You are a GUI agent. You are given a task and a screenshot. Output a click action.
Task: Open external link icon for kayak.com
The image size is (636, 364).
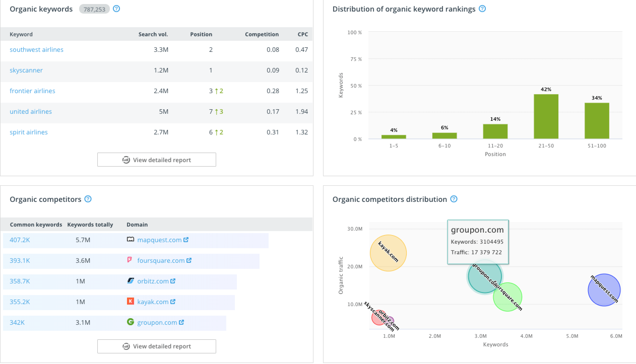pyautogui.click(x=173, y=302)
